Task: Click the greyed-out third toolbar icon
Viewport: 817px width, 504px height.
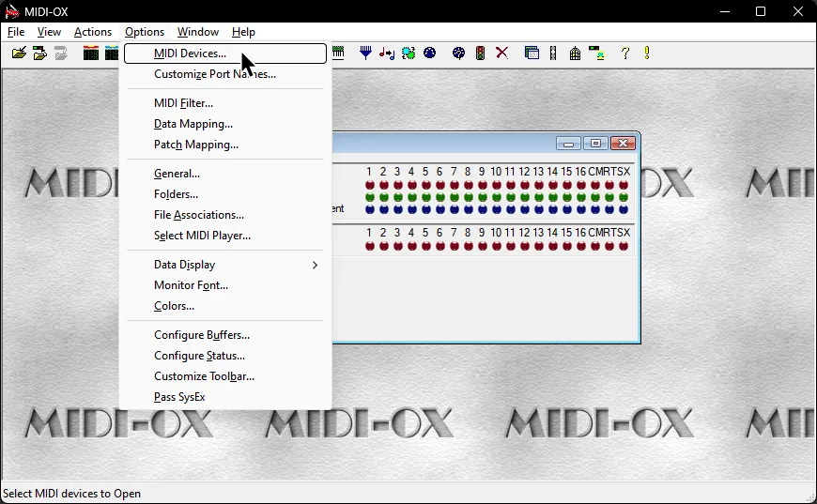Action: pos(61,53)
